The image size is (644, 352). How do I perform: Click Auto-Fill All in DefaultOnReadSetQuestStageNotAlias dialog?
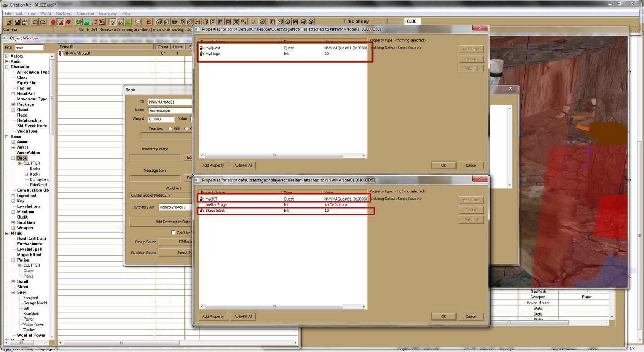click(x=243, y=166)
